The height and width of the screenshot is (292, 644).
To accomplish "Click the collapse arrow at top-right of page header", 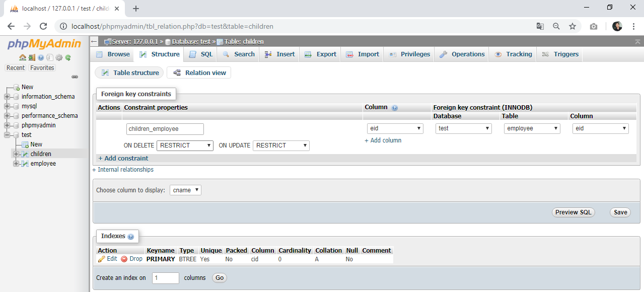I will click(638, 41).
